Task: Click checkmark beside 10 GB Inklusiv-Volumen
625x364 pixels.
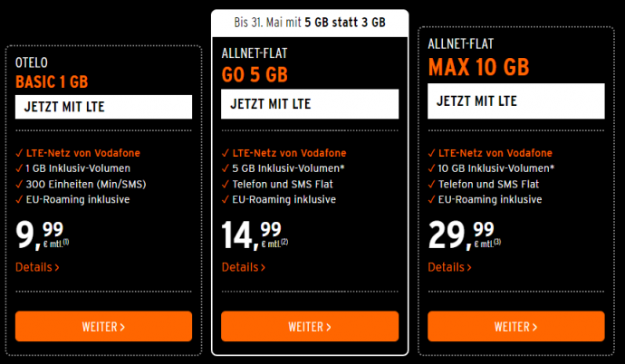Action: (431, 168)
